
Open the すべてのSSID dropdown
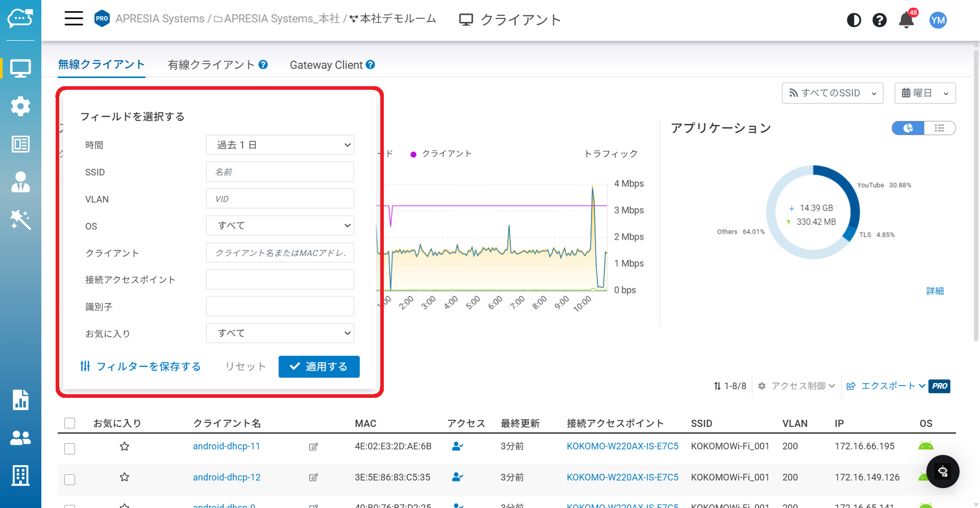[832, 93]
